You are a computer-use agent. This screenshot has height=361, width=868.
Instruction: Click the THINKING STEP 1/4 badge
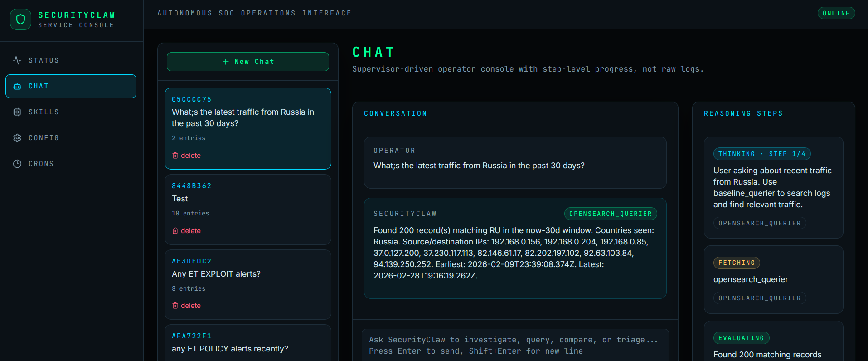[762, 154]
